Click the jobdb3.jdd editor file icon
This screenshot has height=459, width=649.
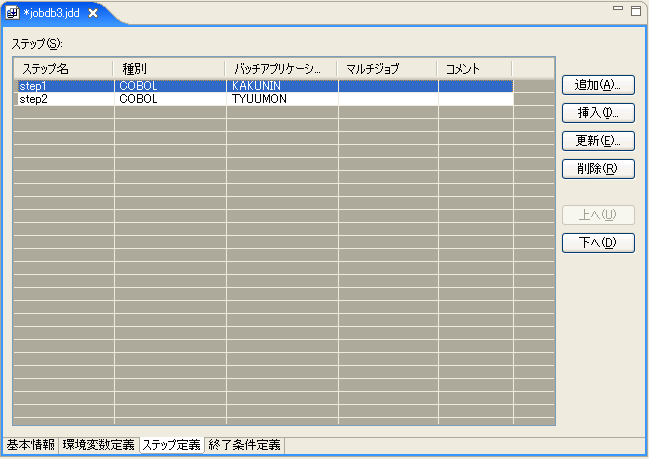[12, 13]
